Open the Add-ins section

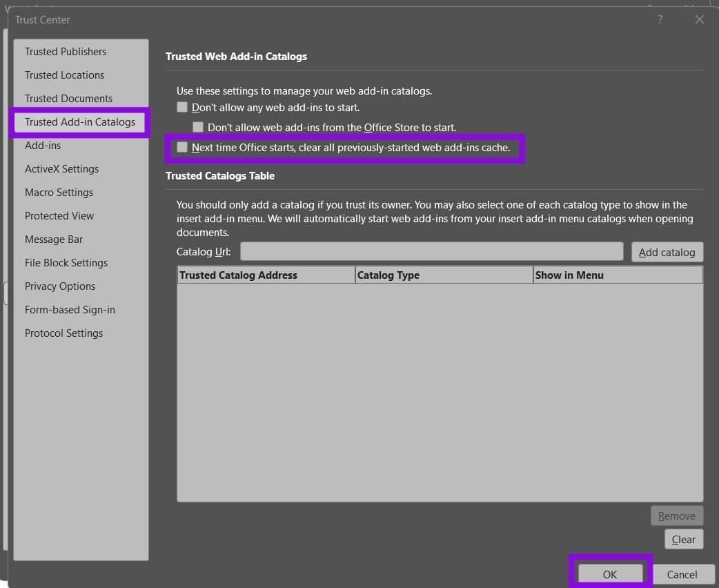point(43,146)
